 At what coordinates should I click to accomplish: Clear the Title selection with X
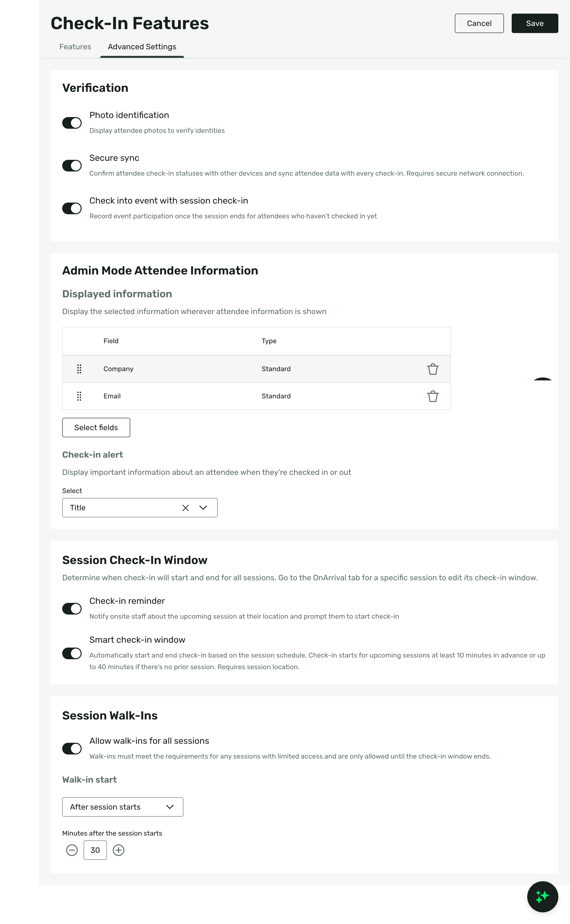tap(185, 508)
